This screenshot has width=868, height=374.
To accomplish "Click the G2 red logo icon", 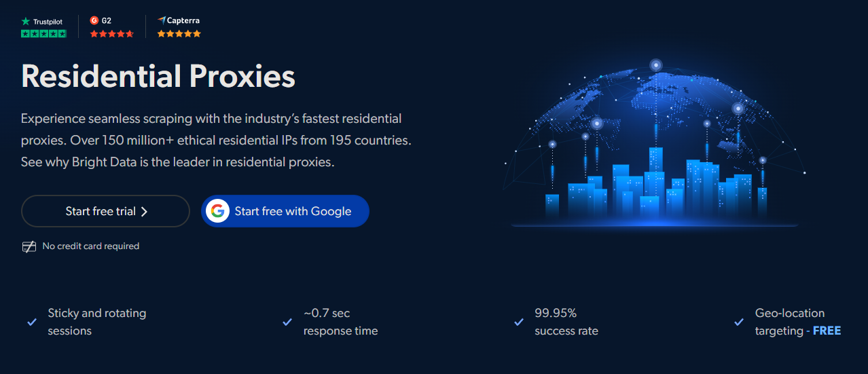I will pos(94,20).
